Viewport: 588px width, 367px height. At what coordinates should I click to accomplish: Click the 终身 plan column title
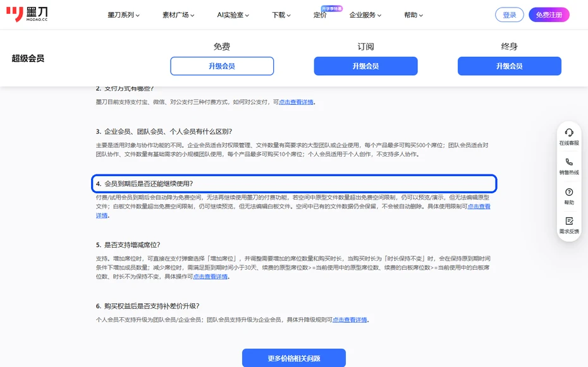[509, 47]
